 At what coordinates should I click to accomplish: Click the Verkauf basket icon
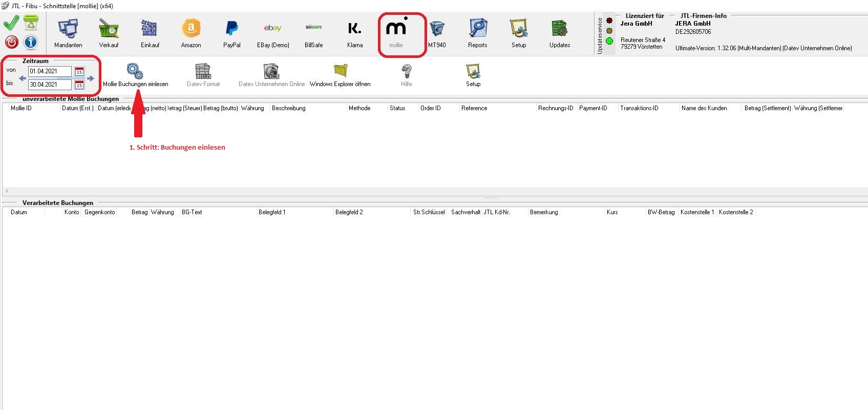(109, 29)
